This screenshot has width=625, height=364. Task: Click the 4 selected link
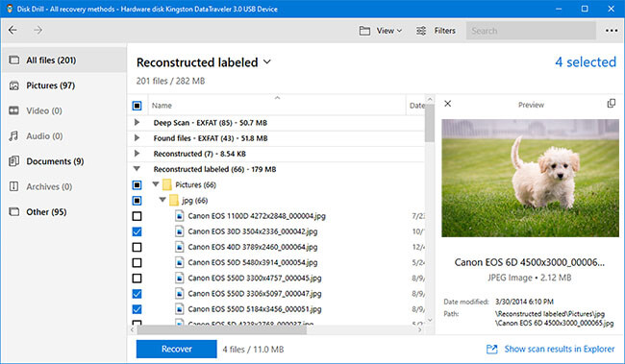point(586,62)
